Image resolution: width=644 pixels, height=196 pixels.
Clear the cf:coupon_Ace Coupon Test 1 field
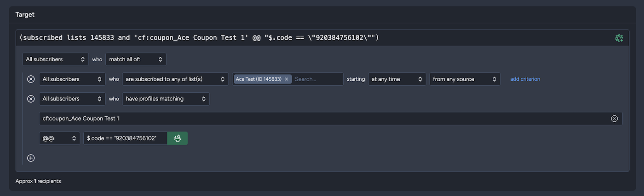pyautogui.click(x=614, y=119)
